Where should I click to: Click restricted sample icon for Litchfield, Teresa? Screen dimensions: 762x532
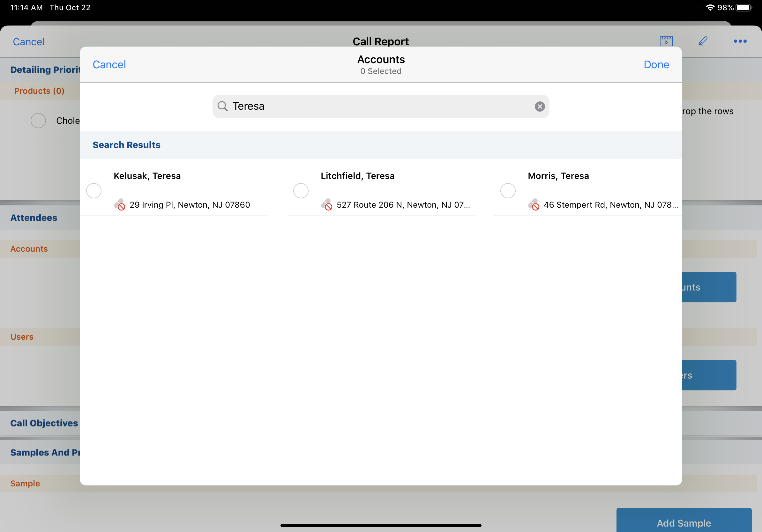[326, 205]
